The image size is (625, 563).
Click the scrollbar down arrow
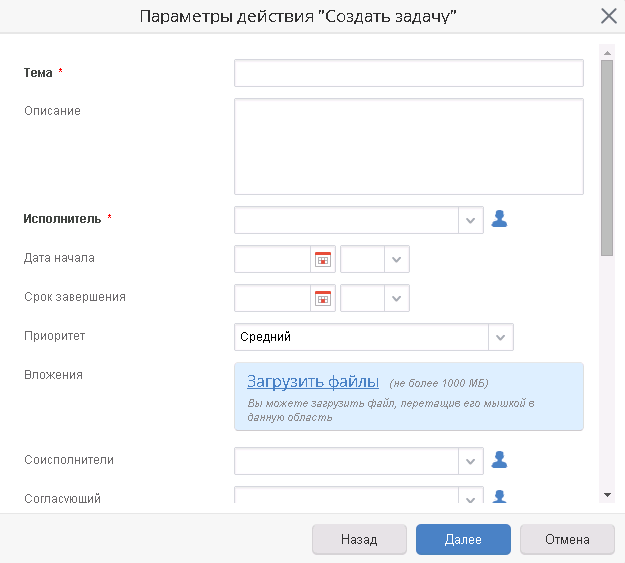607,495
